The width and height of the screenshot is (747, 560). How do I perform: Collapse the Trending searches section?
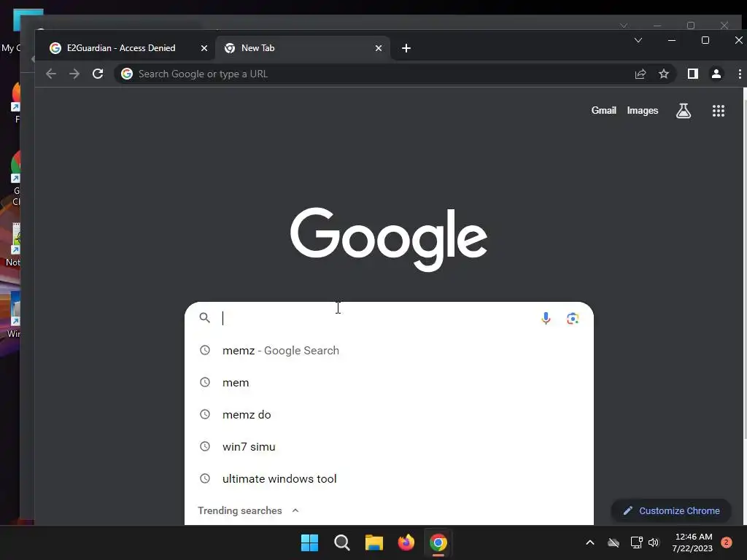point(295,510)
